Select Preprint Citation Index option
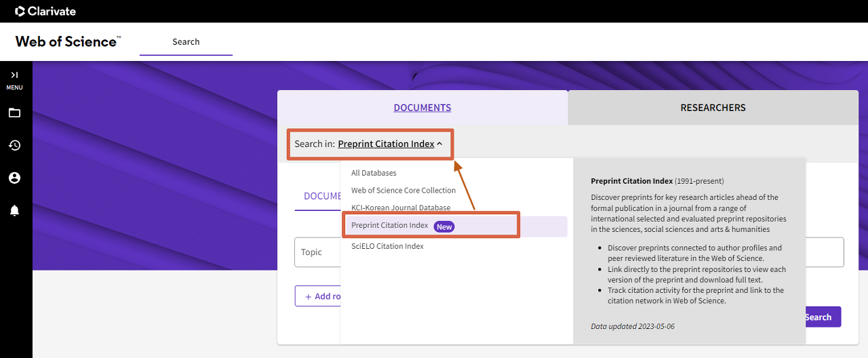868x358 pixels. pyautogui.click(x=454, y=226)
